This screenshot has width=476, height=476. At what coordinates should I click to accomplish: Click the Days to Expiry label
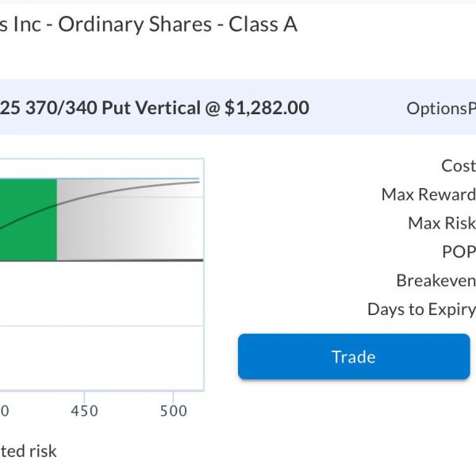422,309
